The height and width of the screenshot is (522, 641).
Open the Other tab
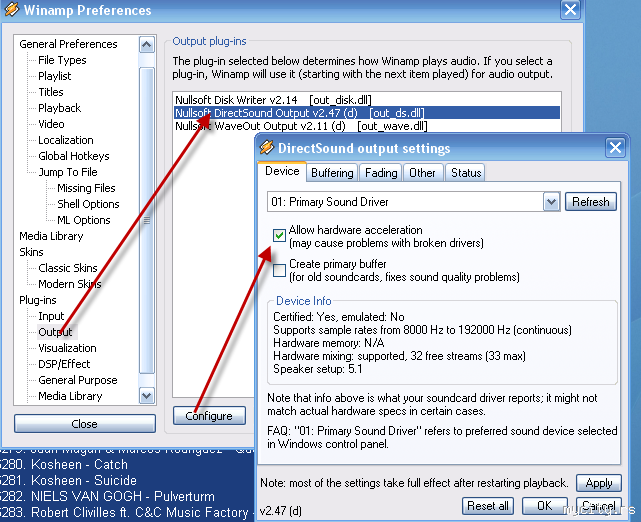pyautogui.click(x=423, y=173)
